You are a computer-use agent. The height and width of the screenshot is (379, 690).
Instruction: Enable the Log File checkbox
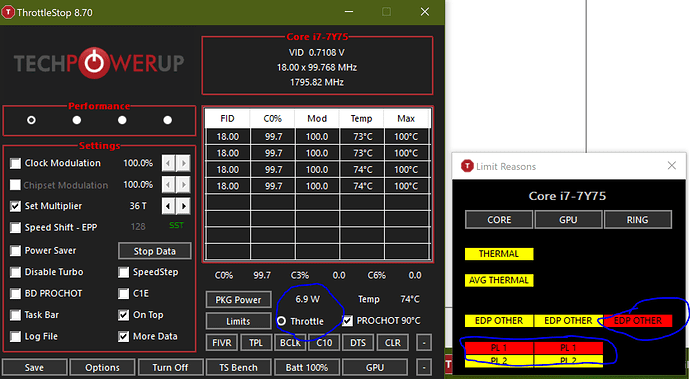pyautogui.click(x=15, y=337)
